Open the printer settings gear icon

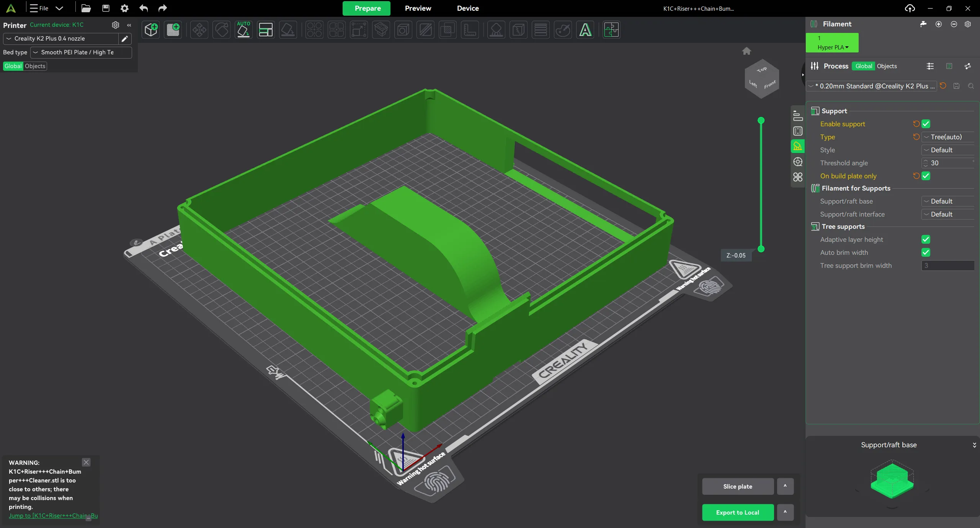115,25
